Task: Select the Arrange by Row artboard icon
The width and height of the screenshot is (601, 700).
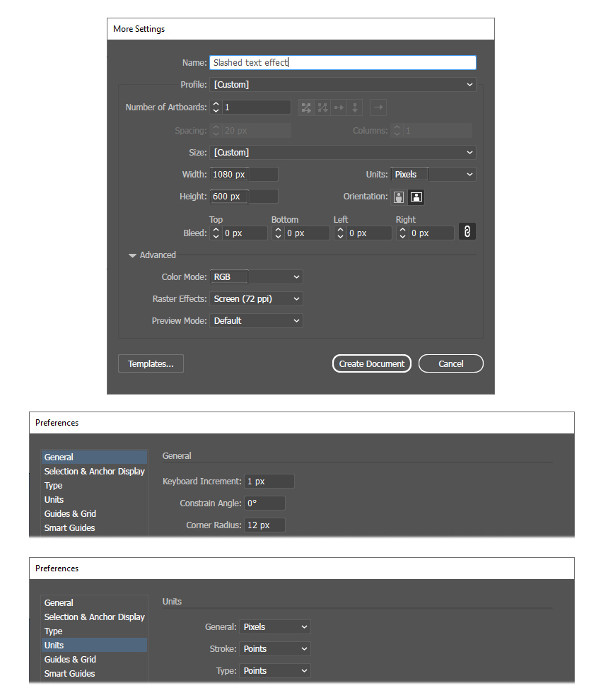Action: 338,107
